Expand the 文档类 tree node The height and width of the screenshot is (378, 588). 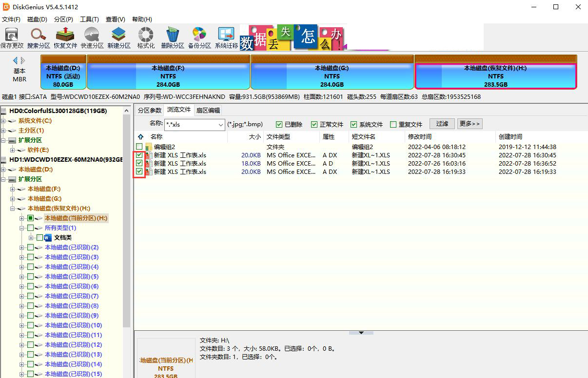(31, 238)
